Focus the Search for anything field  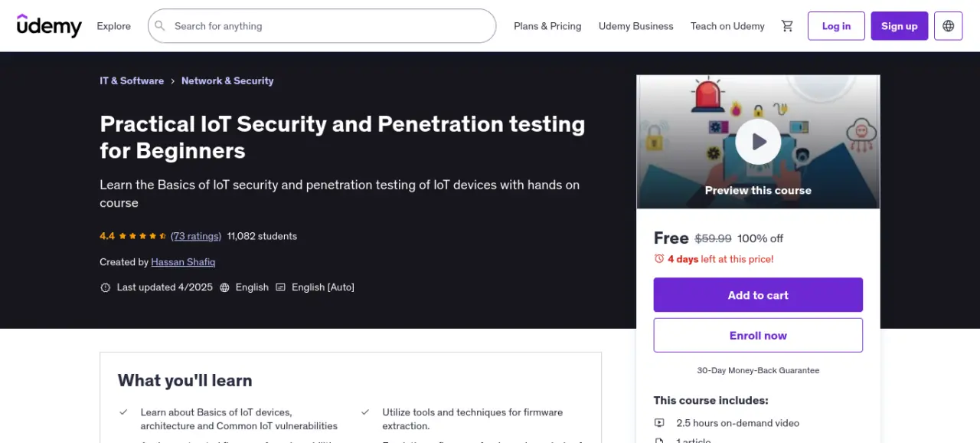tap(322, 26)
